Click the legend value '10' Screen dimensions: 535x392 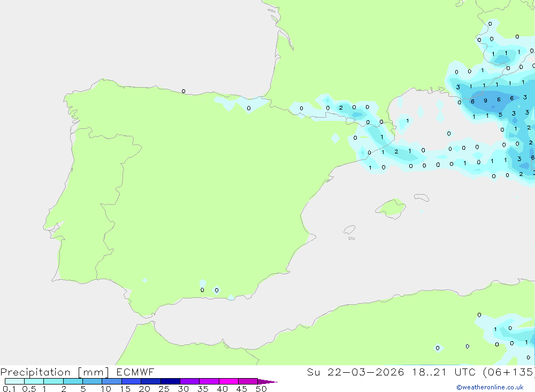(x=106, y=389)
